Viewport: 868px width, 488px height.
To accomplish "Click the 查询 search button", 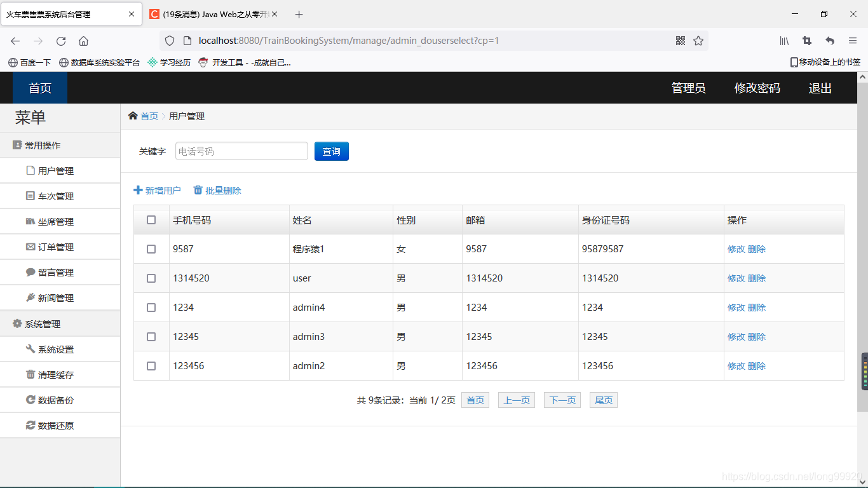I will click(332, 151).
